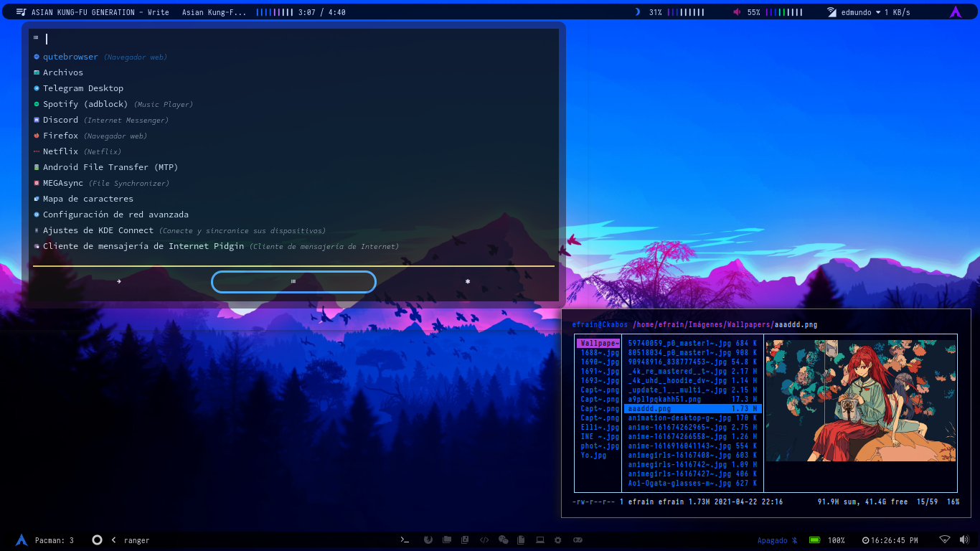
Task: Open the disk/save icon in bottom dock
Action: point(466,540)
